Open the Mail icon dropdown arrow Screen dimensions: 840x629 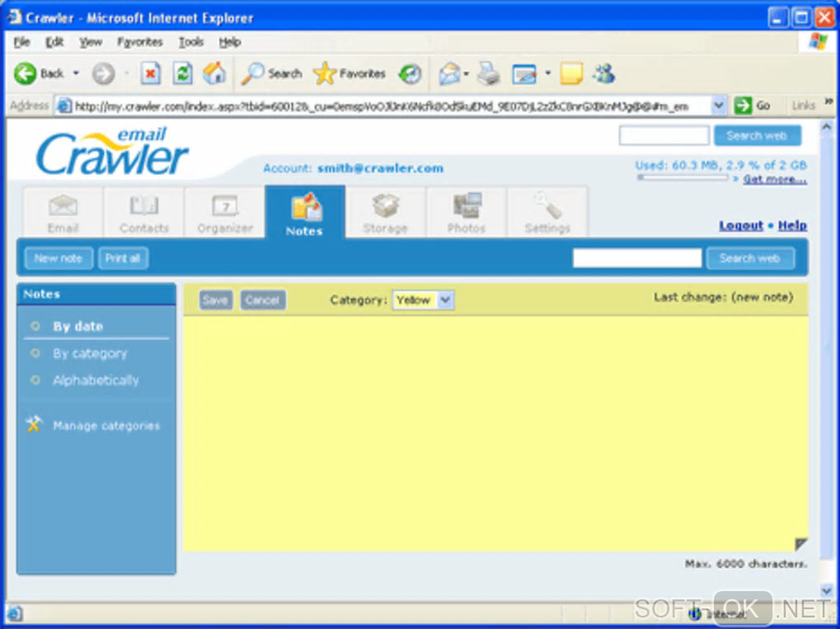coord(466,73)
